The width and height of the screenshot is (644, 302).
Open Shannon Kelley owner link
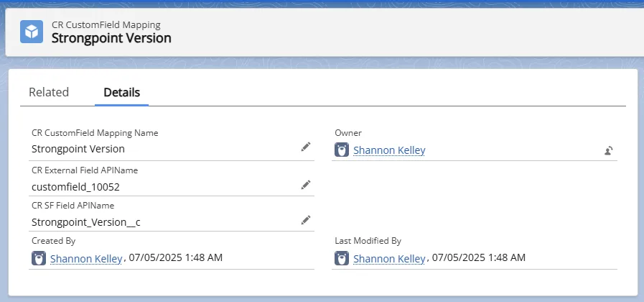(389, 150)
